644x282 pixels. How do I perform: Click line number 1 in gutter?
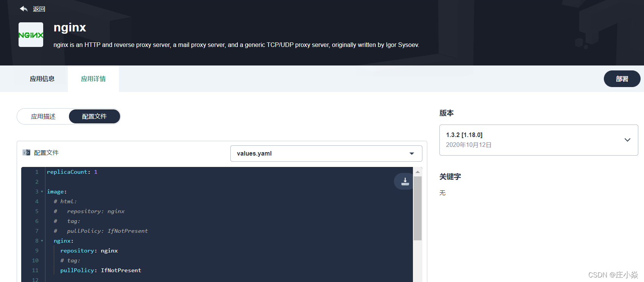pos(37,172)
